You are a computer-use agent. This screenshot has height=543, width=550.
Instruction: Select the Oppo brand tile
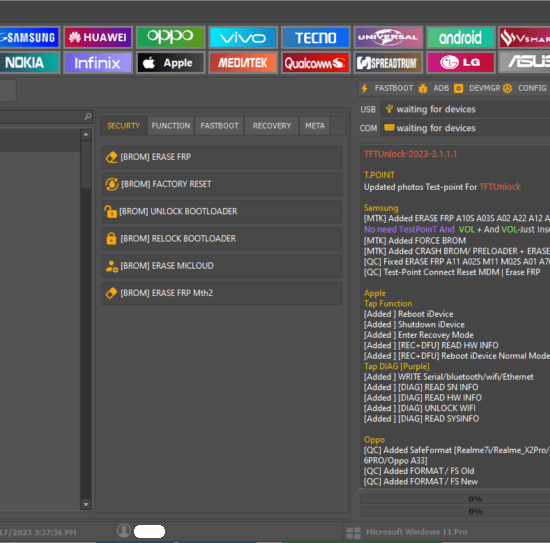(170, 37)
